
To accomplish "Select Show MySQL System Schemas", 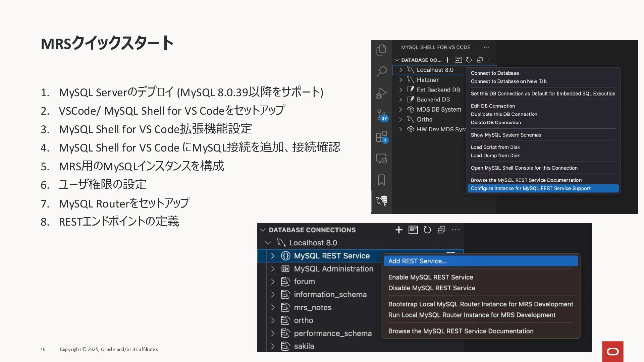I will tap(506, 135).
